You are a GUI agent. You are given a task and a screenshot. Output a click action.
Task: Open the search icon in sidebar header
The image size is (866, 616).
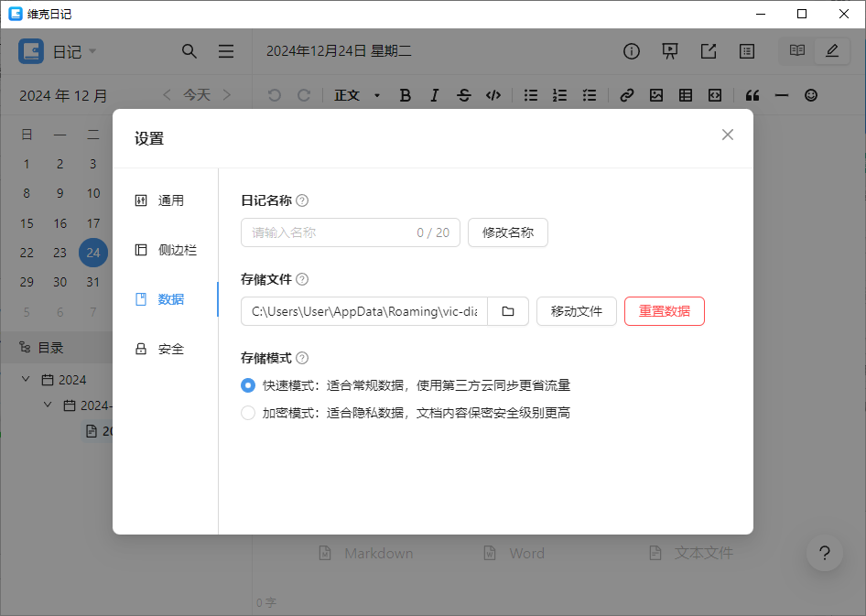189,51
